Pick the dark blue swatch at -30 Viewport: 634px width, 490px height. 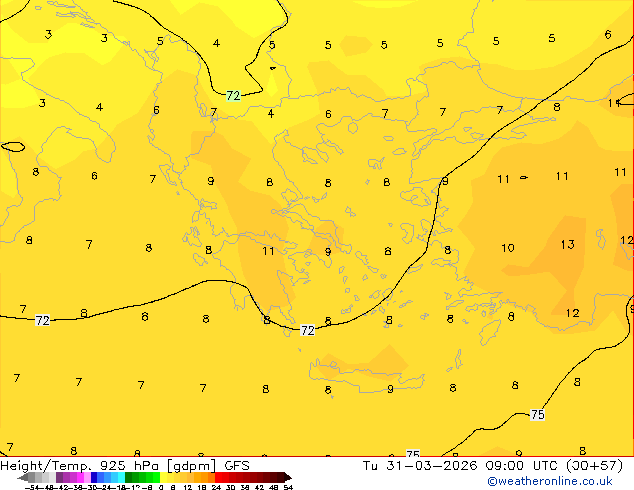[x=94, y=478]
